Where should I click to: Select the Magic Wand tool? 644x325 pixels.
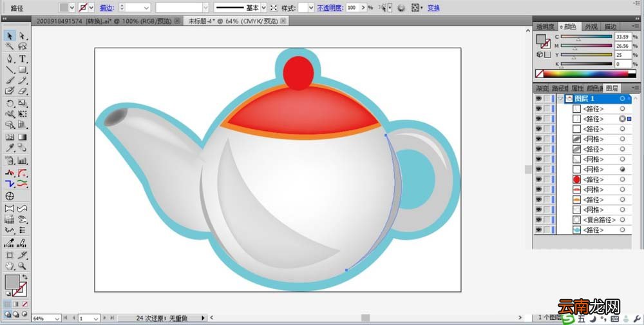tap(10, 46)
